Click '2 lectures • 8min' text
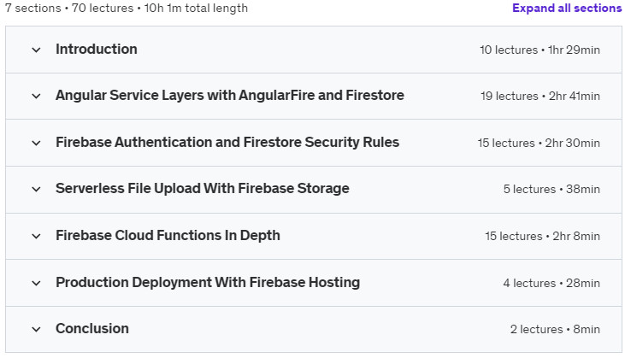 point(555,329)
